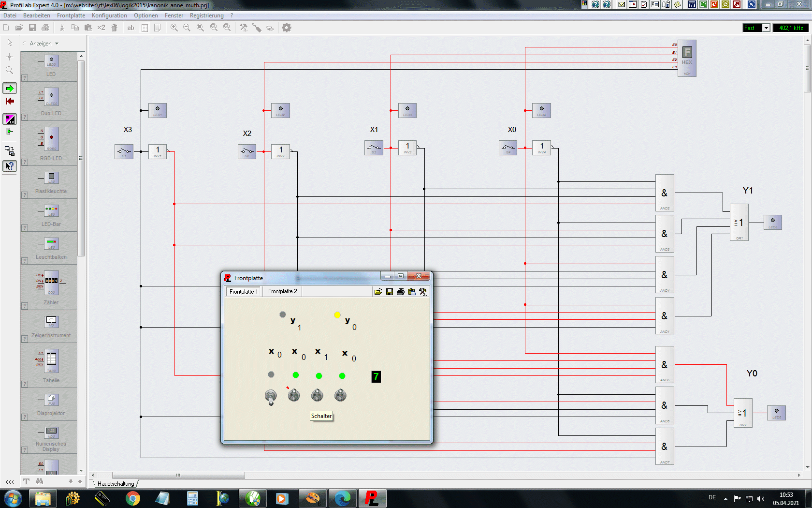
Task: Click the OR1 gate for output Y1
Action: [739, 223]
